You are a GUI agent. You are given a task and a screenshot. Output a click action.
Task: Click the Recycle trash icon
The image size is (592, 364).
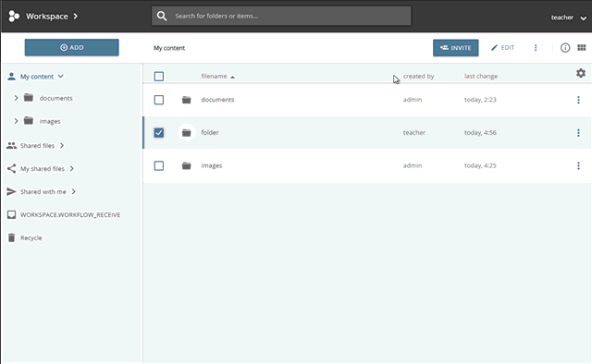coord(11,237)
